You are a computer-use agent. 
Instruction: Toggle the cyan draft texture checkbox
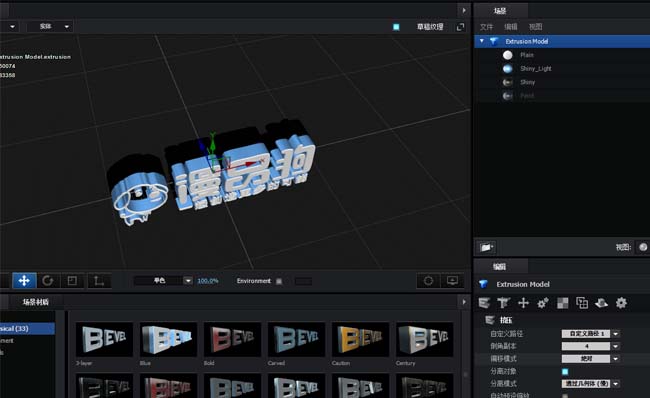(396, 27)
